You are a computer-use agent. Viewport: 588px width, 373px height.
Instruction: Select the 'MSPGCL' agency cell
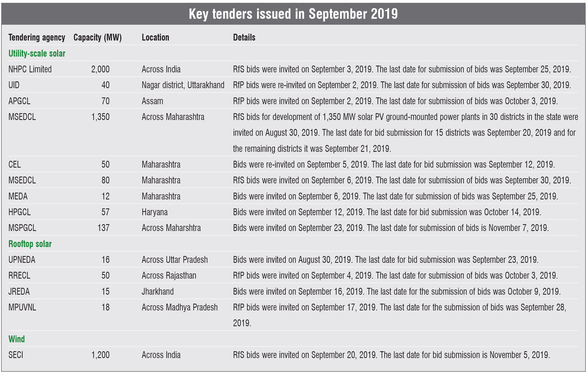click(22, 228)
